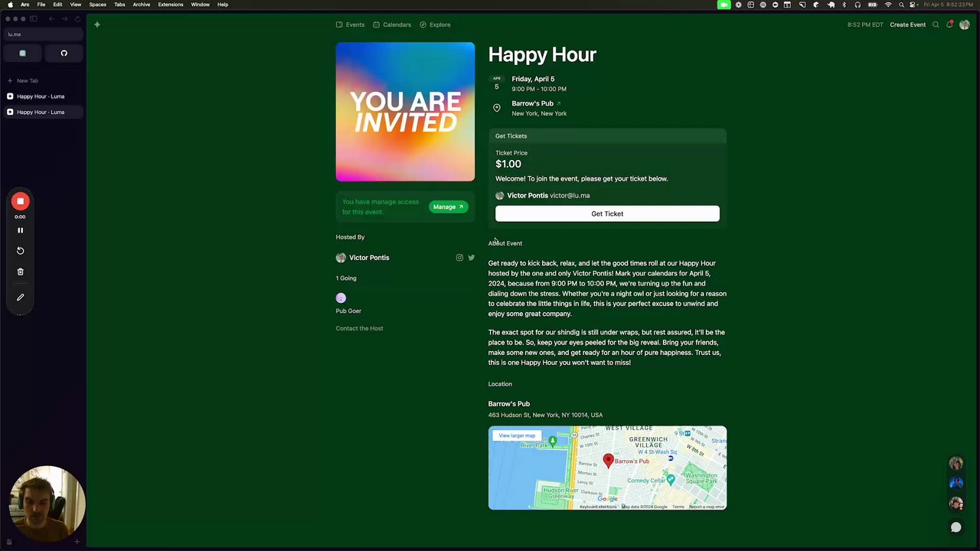Click the map location pin icon beside Barrow's Pub

(x=496, y=108)
